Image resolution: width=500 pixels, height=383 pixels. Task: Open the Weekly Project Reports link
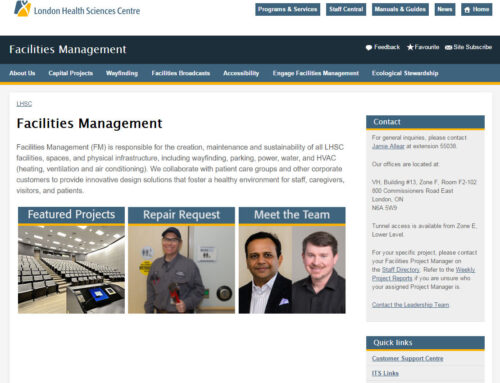[424, 274]
